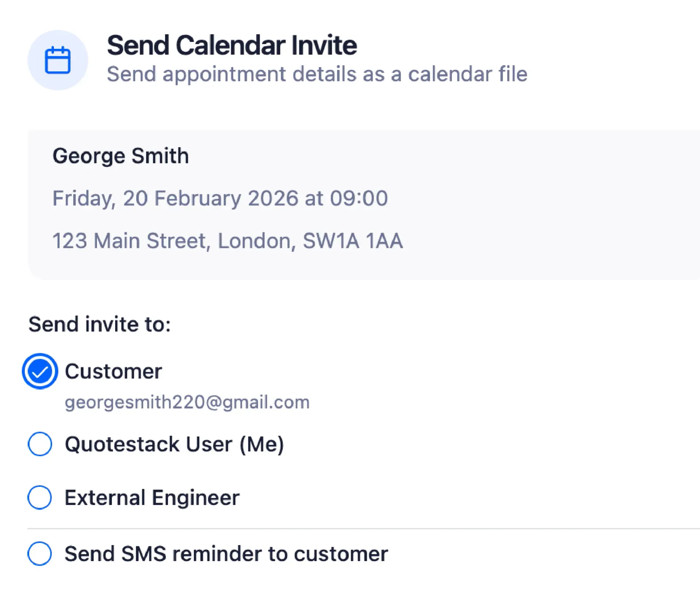Click the SW1A 1AA postcode
700x599 pixels.
(x=353, y=241)
